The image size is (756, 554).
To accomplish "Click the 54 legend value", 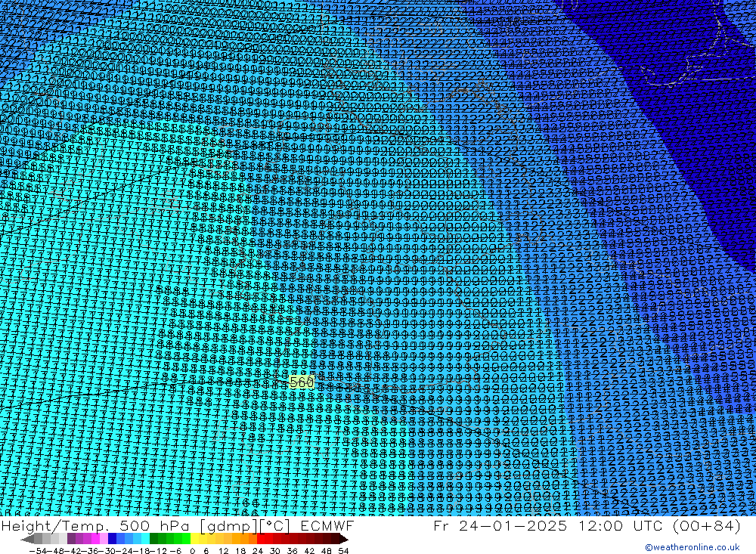I will pyautogui.click(x=343, y=550).
